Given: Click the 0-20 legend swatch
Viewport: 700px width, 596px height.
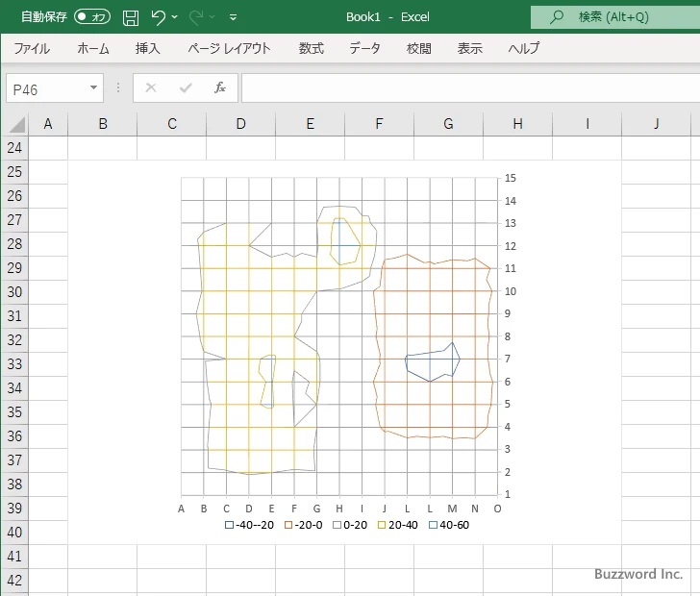Looking at the screenshot, I should 337,525.
